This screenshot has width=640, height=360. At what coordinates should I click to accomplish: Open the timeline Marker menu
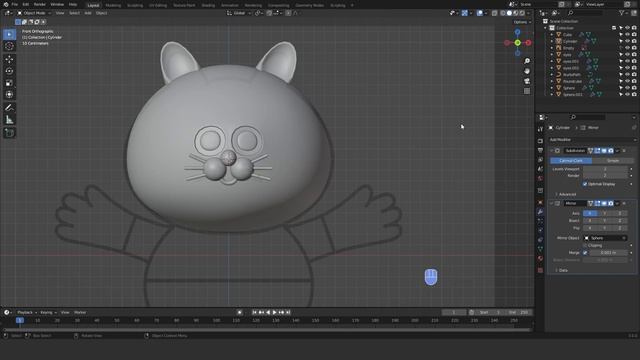[x=80, y=313]
